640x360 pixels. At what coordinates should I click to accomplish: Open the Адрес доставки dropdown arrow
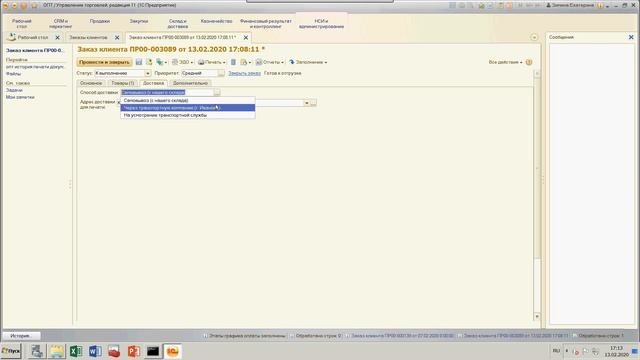[307, 103]
